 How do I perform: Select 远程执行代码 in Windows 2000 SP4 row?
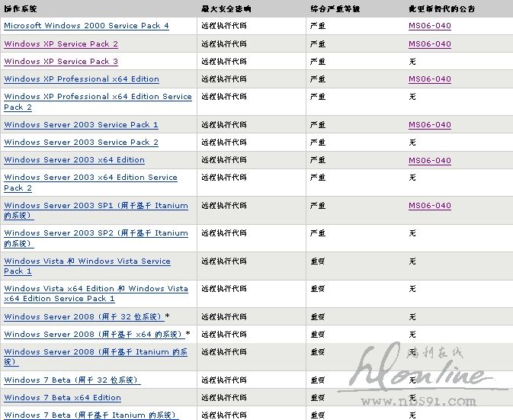pos(224,25)
